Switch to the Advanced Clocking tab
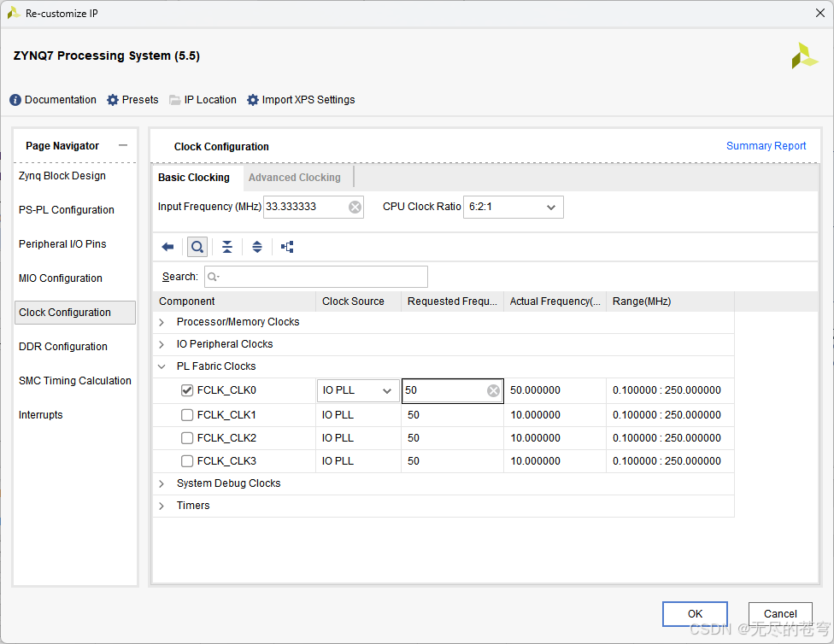Screen dimensions: 834x644 (294, 178)
